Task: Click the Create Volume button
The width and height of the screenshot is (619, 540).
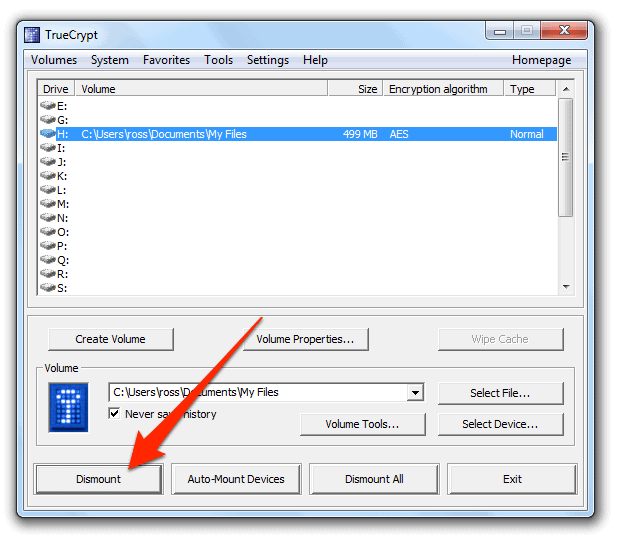Action: click(x=111, y=339)
